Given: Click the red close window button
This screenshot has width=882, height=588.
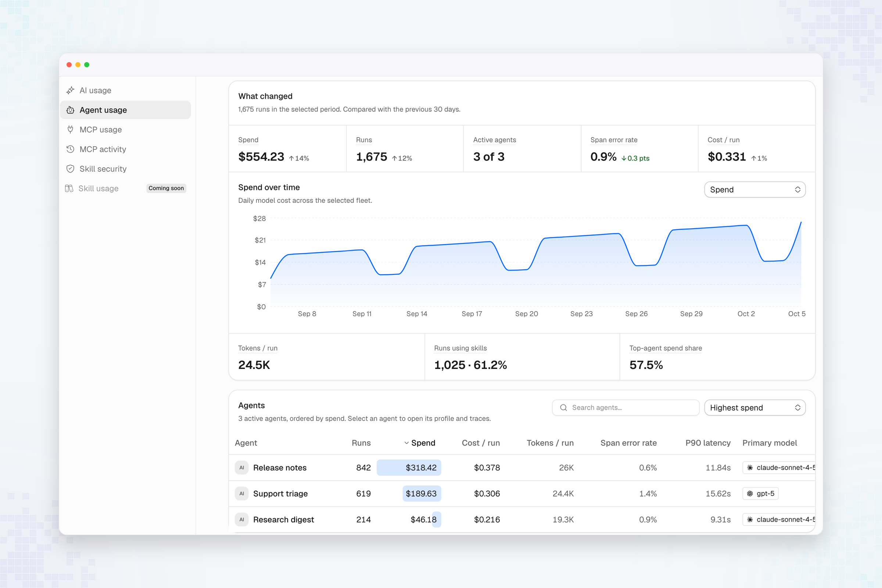Looking at the screenshot, I should [x=69, y=65].
